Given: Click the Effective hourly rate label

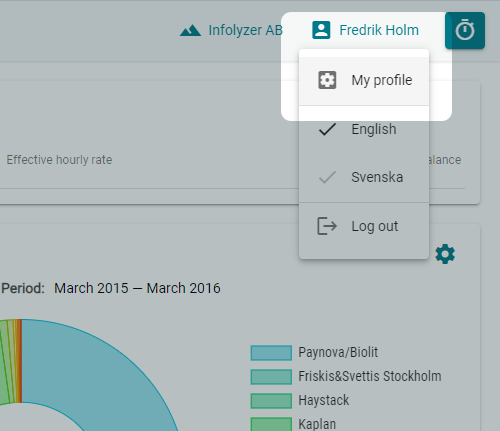Looking at the screenshot, I should pyautogui.click(x=59, y=160).
